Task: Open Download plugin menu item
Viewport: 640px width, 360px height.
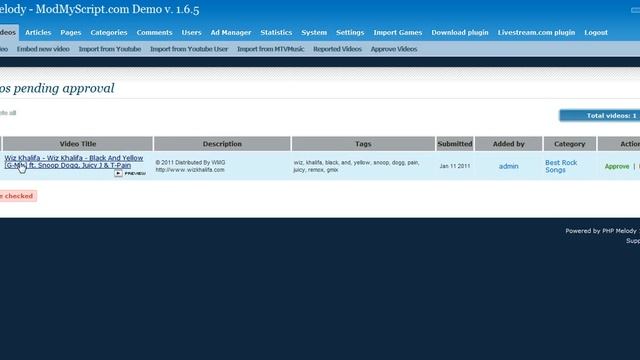Action: point(460,32)
